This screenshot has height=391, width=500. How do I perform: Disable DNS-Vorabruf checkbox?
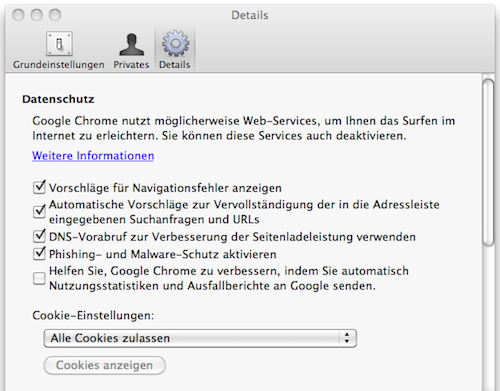click(39, 236)
